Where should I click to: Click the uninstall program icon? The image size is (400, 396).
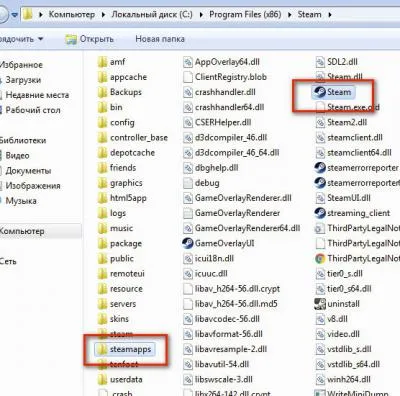point(320,304)
